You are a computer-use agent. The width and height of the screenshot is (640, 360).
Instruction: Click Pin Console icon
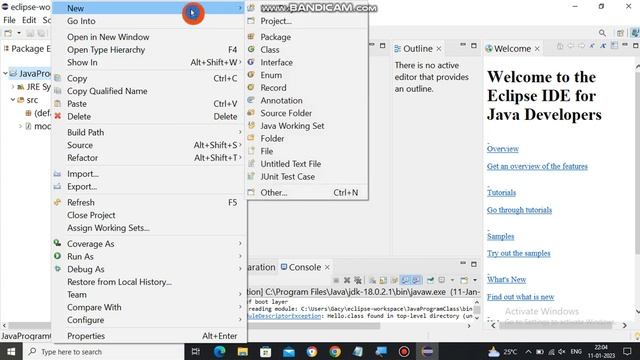coord(430,280)
